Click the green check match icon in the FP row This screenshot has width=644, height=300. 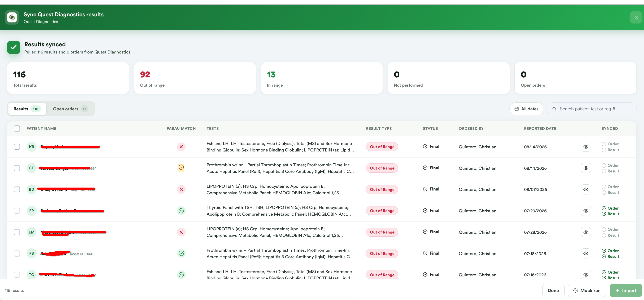pos(181,211)
